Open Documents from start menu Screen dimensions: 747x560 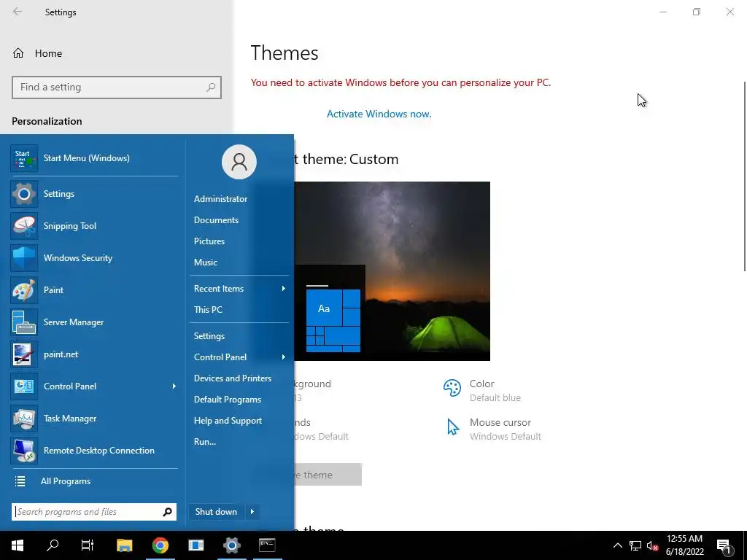pyautogui.click(x=216, y=220)
